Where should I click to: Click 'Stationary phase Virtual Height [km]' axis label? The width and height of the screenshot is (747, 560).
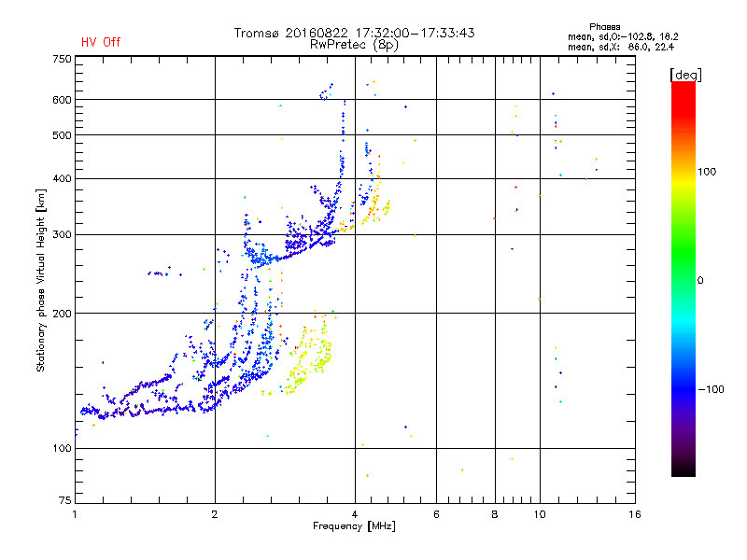(41, 281)
